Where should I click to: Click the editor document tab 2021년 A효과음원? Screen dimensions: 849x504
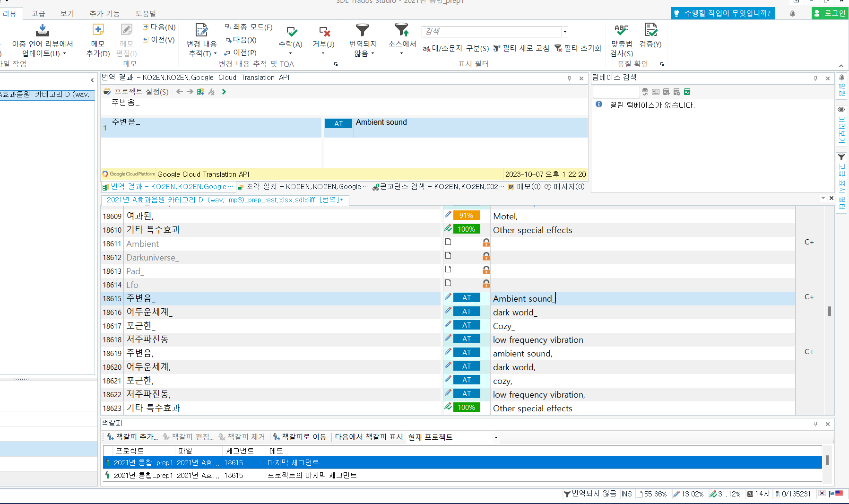pos(225,200)
